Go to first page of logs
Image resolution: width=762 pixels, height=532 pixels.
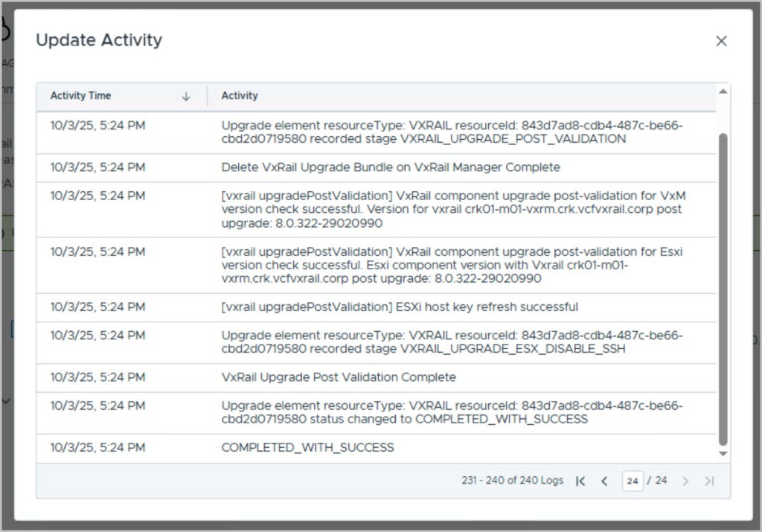pyautogui.click(x=580, y=481)
